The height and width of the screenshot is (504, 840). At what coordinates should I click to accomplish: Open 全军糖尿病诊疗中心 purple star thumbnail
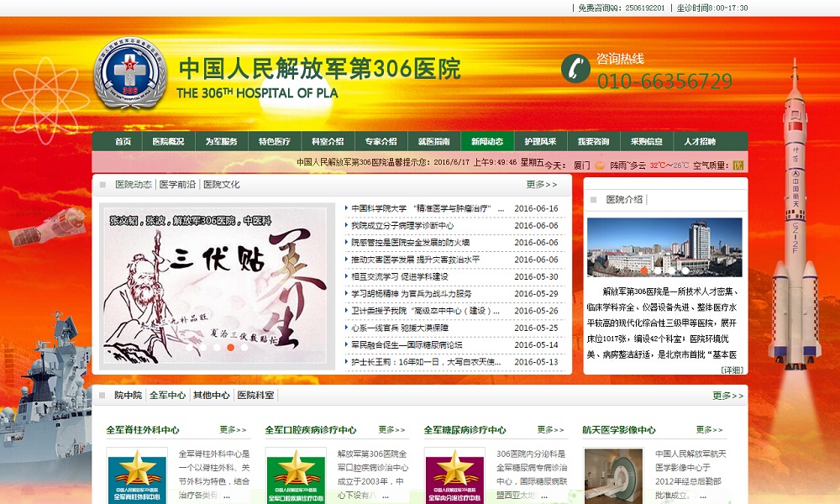click(x=454, y=475)
